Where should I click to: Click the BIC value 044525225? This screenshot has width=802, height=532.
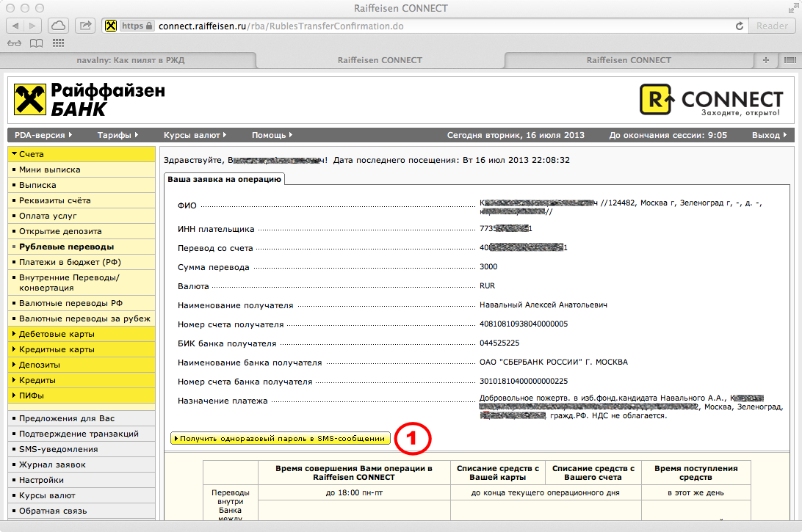(x=499, y=343)
